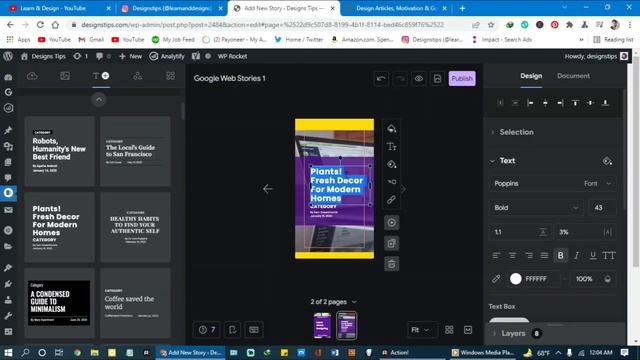
Task: Switch to the Document tab
Action: [573, 76]
